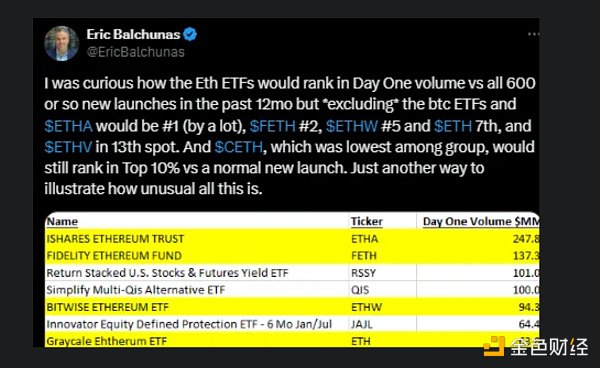This screenshot has width=600, height=368.
Task: Click the blue verified badge icon
Action: (x=190, y=34)
